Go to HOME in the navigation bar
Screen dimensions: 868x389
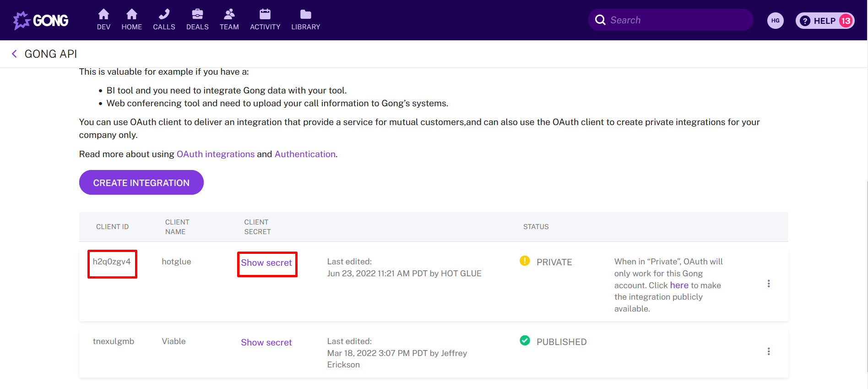click(x=131, y=20)
